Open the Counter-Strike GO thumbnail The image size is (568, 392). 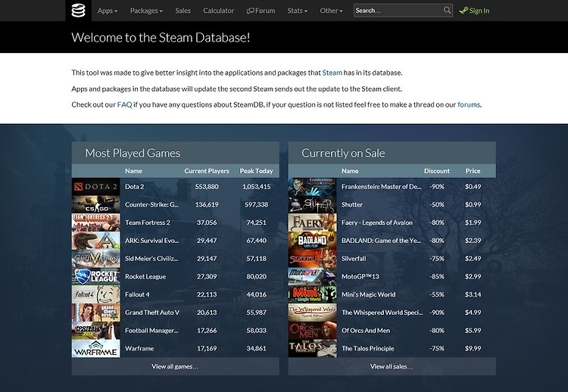tap(95, 204)
